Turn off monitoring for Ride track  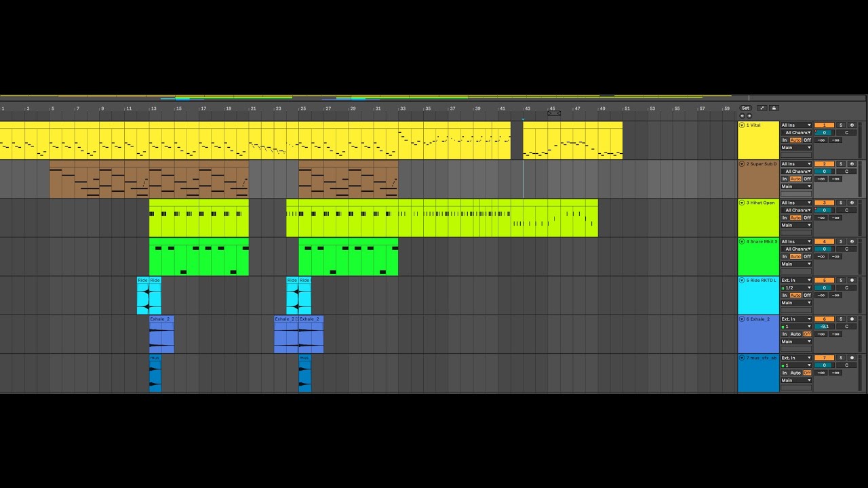click(807, 296)
